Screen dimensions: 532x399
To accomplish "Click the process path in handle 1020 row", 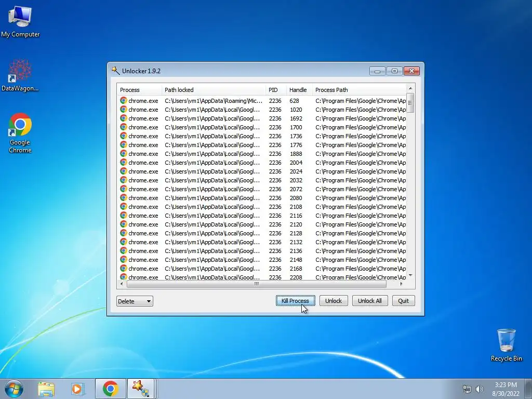I will [361, 110].
